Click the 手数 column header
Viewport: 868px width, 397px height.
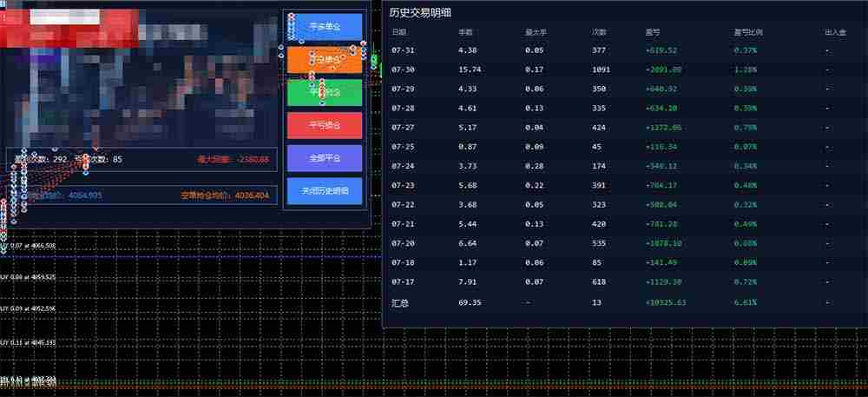coord(465,32)
